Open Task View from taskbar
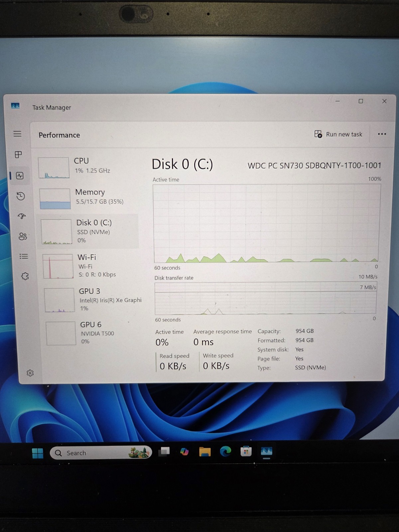The width and height of the screenshot is (399, 532). (x=164, y=452)
